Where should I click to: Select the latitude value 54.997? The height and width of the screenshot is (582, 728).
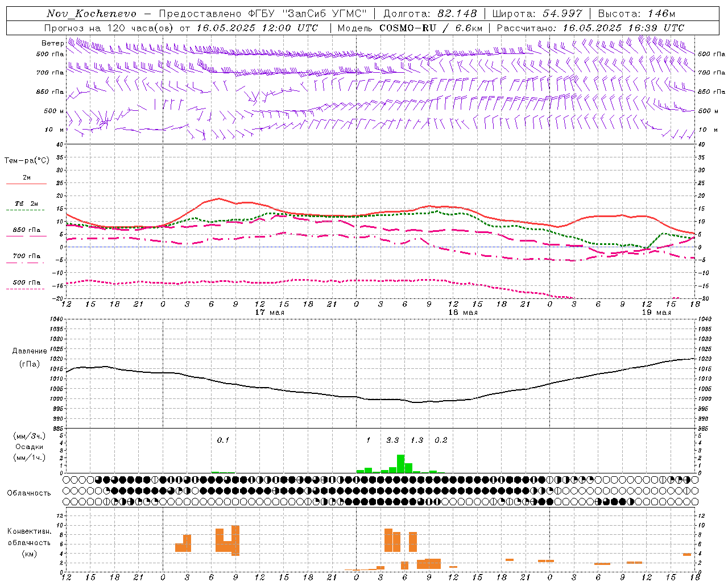tap(562, 14)
